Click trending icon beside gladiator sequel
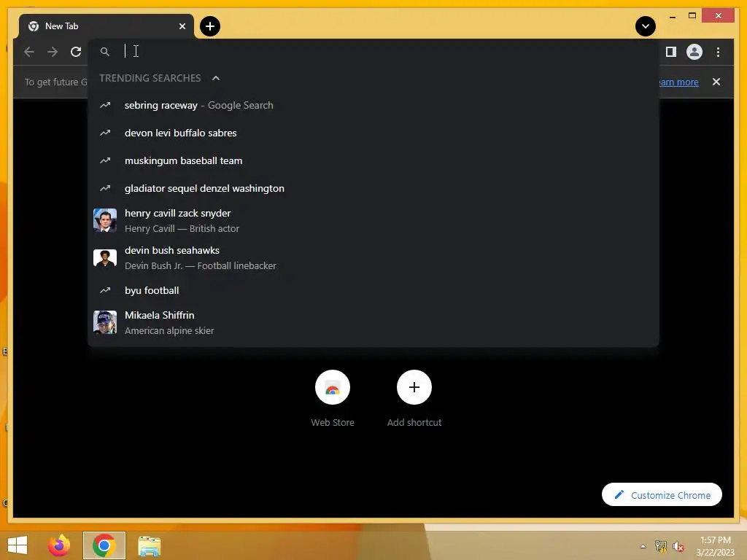 point(105,188)
